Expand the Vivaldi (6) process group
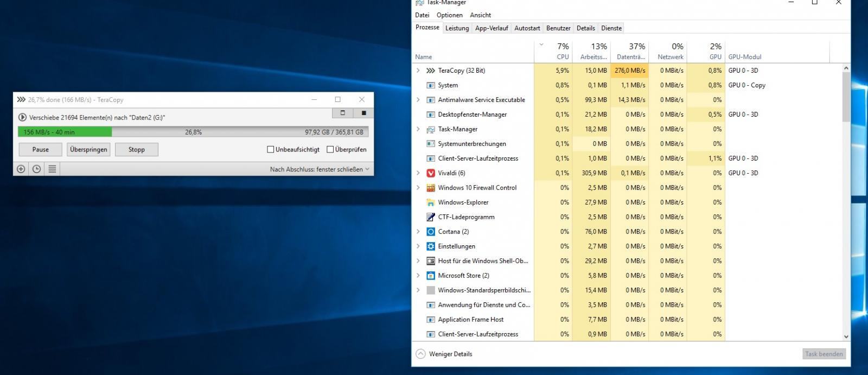This screenshot has height=375, width=868. (x=418, y=173)
